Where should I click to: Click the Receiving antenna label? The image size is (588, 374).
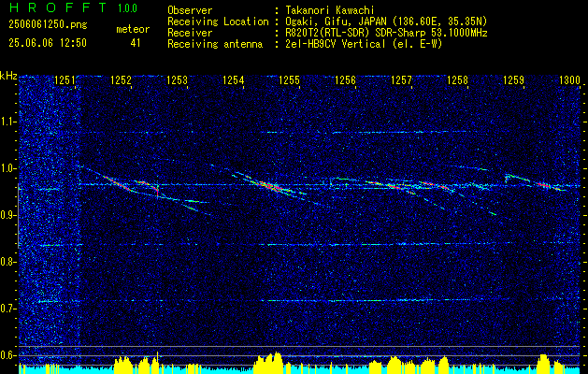pyautogui.click(x=215, y=44)
